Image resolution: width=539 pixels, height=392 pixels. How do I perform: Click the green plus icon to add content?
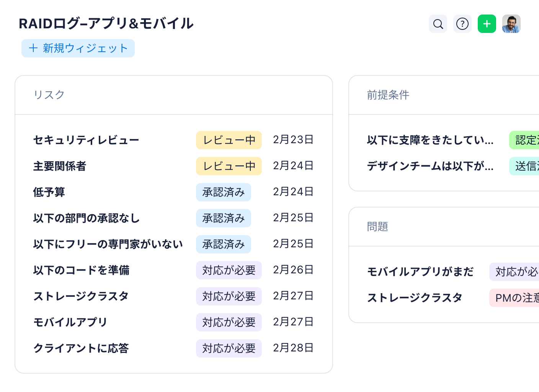(x=487, y=24)
